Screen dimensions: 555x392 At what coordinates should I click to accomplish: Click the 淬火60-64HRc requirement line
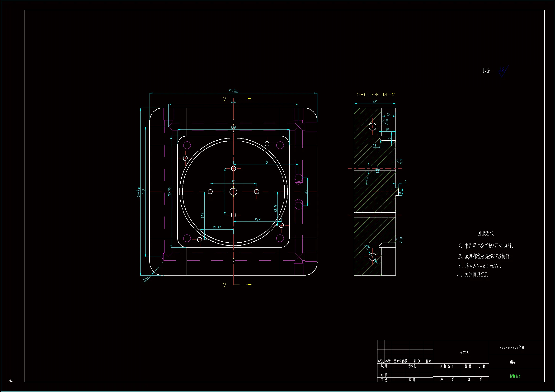(x=479, y=266)
